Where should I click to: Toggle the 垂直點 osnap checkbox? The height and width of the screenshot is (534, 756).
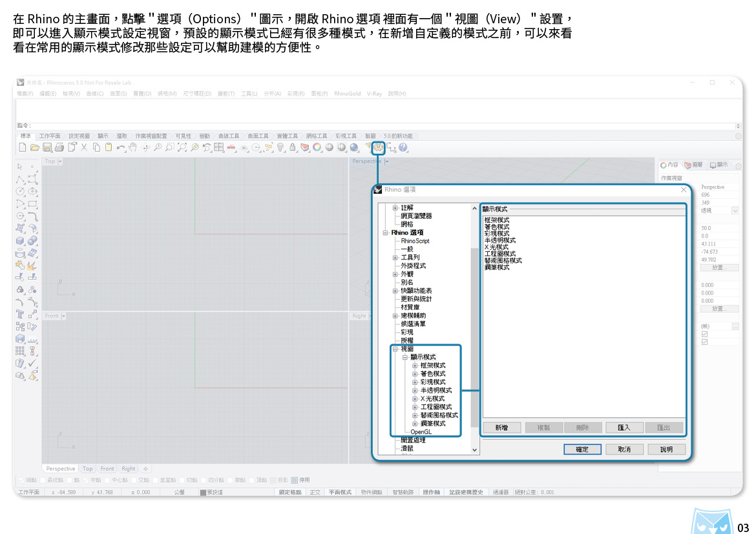(156, 480)
